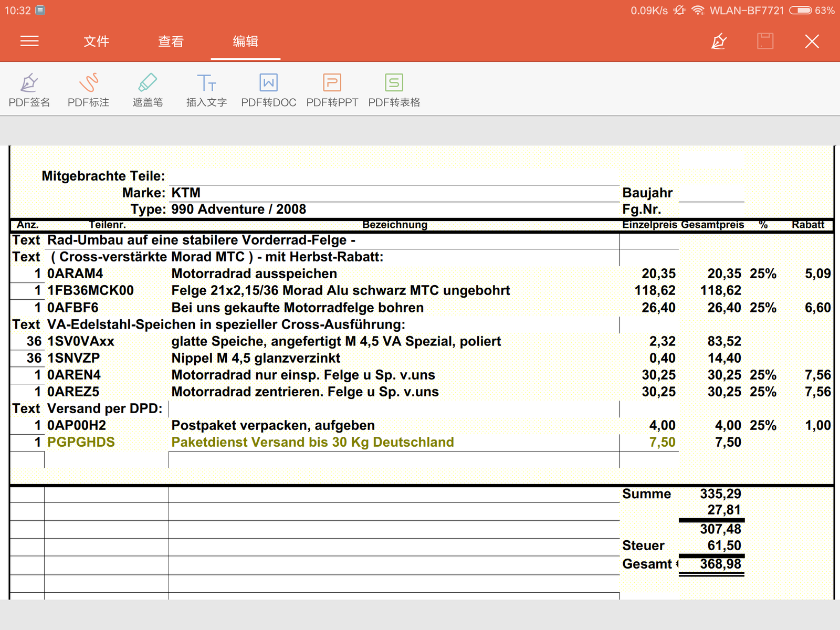Click the save disk icon
840x630 pixels.
coord(765,41)
